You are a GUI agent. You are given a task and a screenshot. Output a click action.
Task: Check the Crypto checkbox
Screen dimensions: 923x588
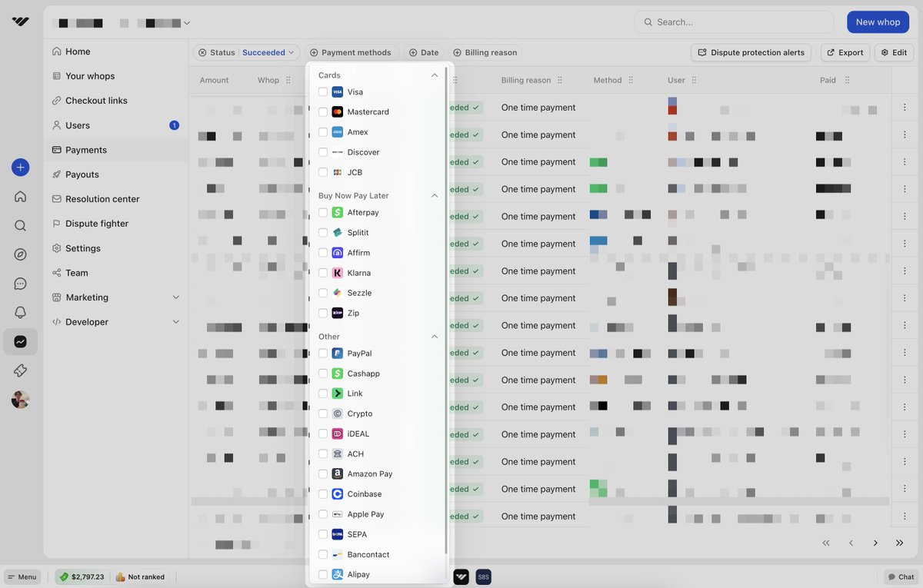tap(323, 414)
